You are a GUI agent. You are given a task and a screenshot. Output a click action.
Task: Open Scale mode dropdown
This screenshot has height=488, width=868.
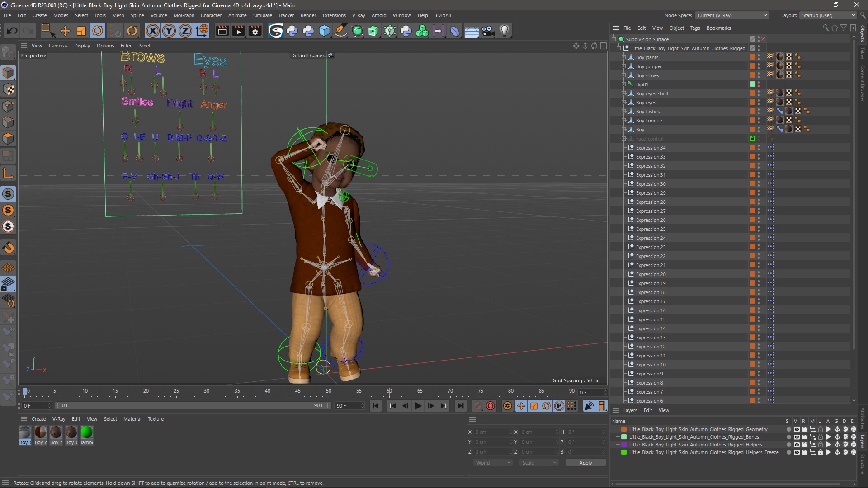[539, 463]
